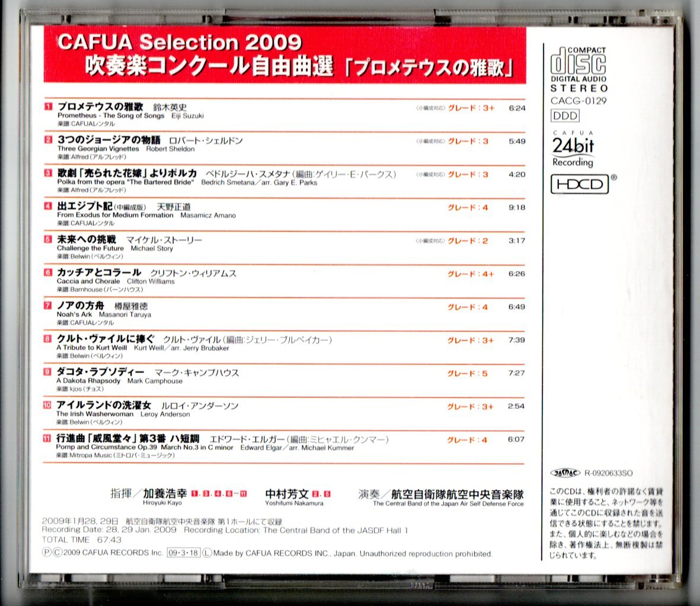Click conductor name 'Hiroyuki Kayo'

pos(162,503)
